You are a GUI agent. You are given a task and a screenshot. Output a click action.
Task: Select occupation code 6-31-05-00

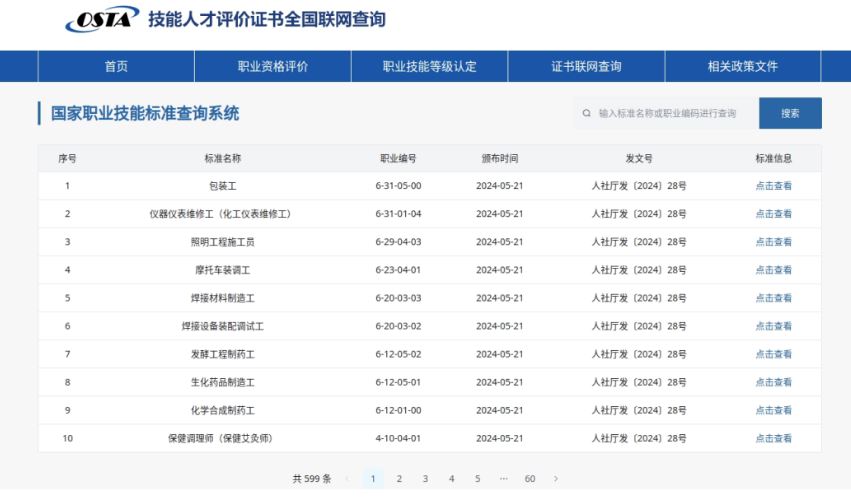click(398, 186)
